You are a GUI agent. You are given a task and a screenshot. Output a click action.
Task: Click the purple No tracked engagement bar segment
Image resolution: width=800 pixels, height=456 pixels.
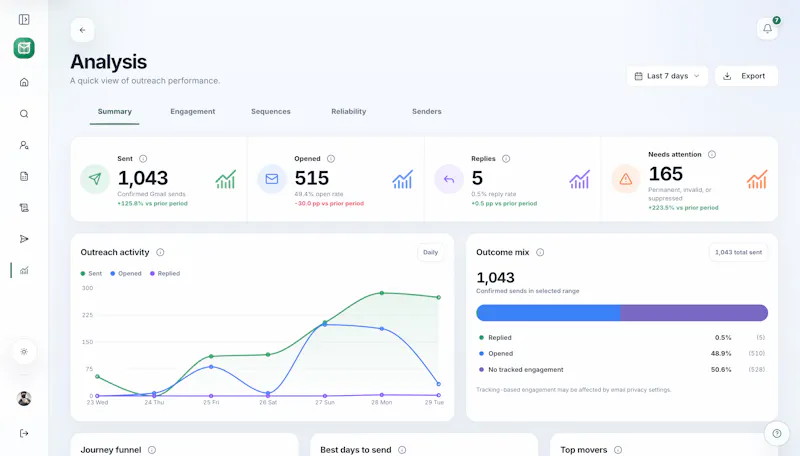tap(694, 313)
